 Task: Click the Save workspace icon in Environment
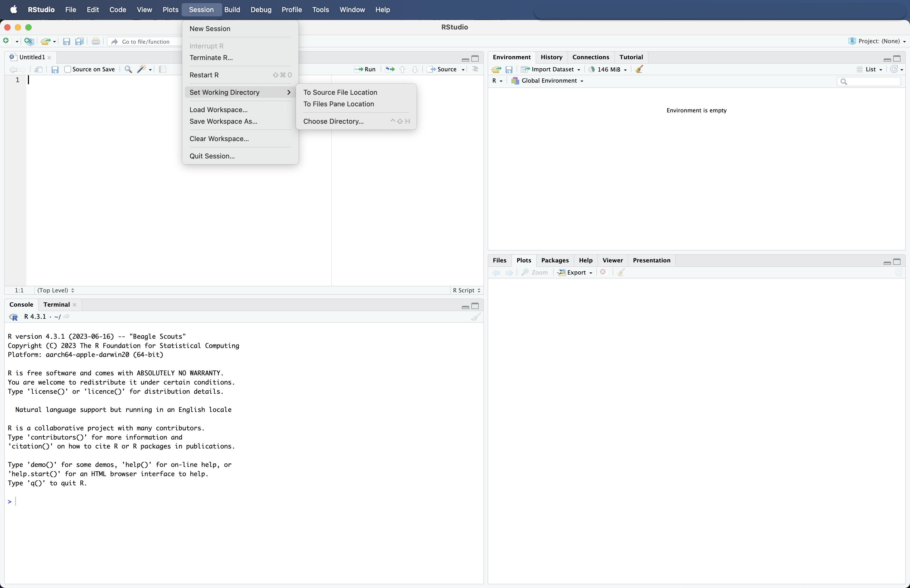[x=509, y=69]
